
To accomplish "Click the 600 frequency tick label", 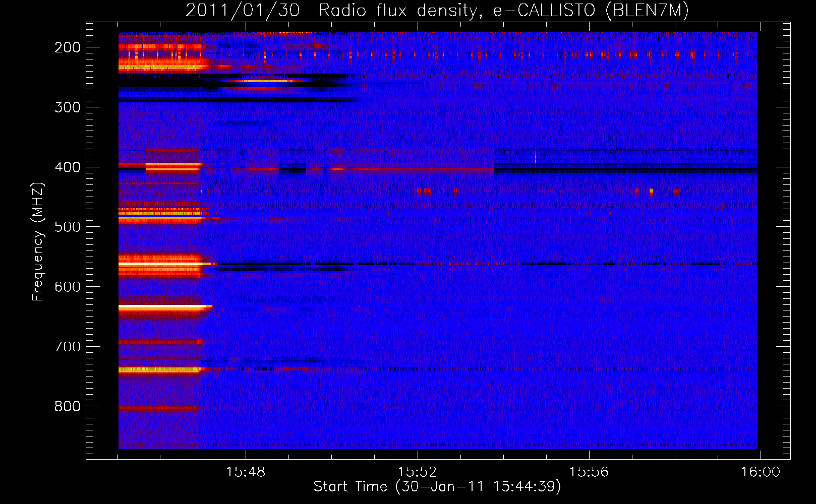I will (x=68, y=287).
